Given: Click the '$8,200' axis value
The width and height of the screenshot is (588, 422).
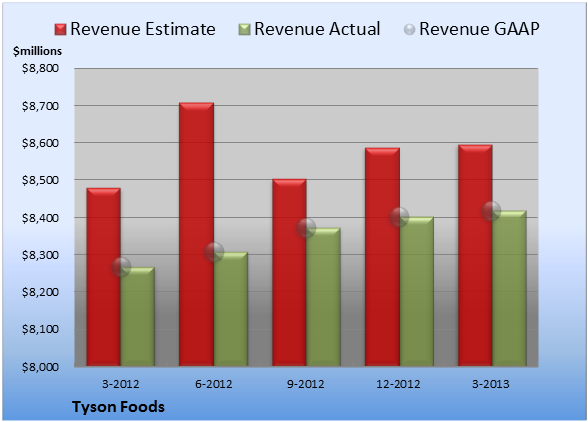Looking at the screenshot, I should tap(40, 292).
